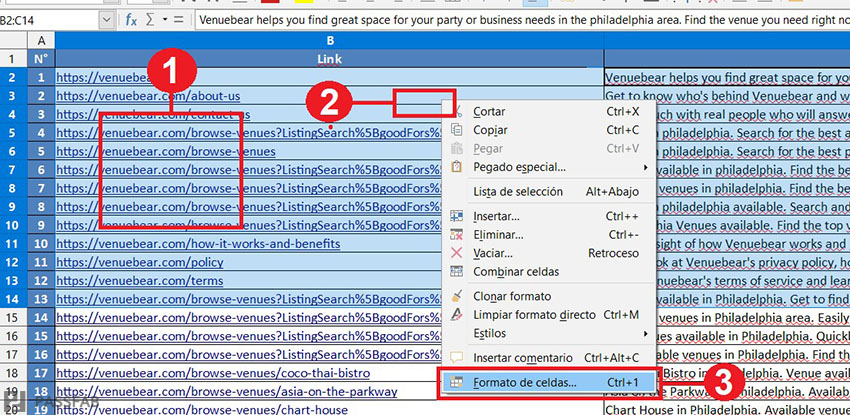Click the formula input line
850x415 pixels.
(x=520, y=20)
